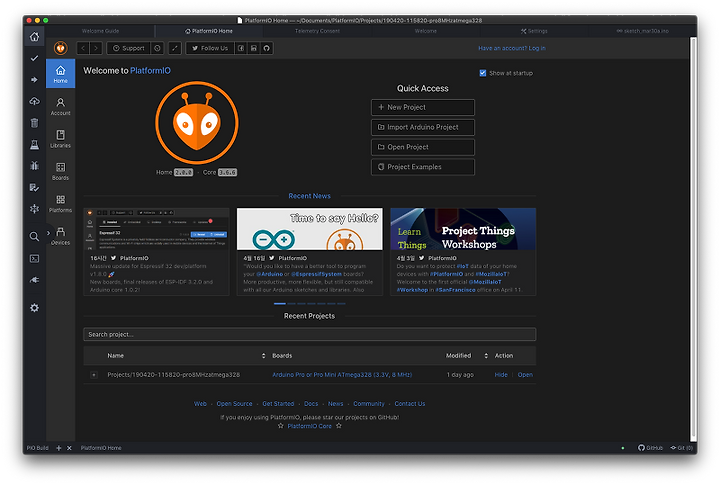Open the Community footer link
Viewport: 720px width, 485px height.
(369, 404)
